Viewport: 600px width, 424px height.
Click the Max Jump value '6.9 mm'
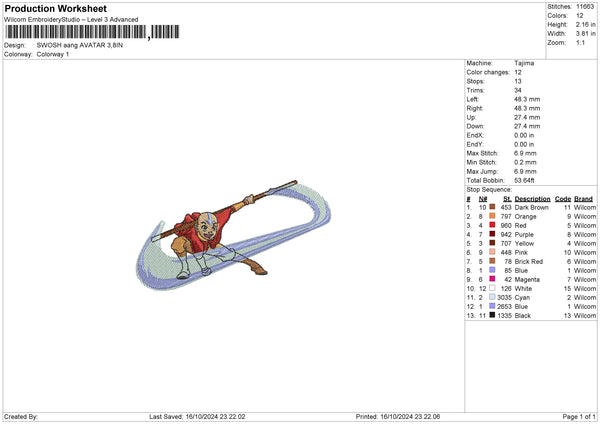tap(525, 171)
